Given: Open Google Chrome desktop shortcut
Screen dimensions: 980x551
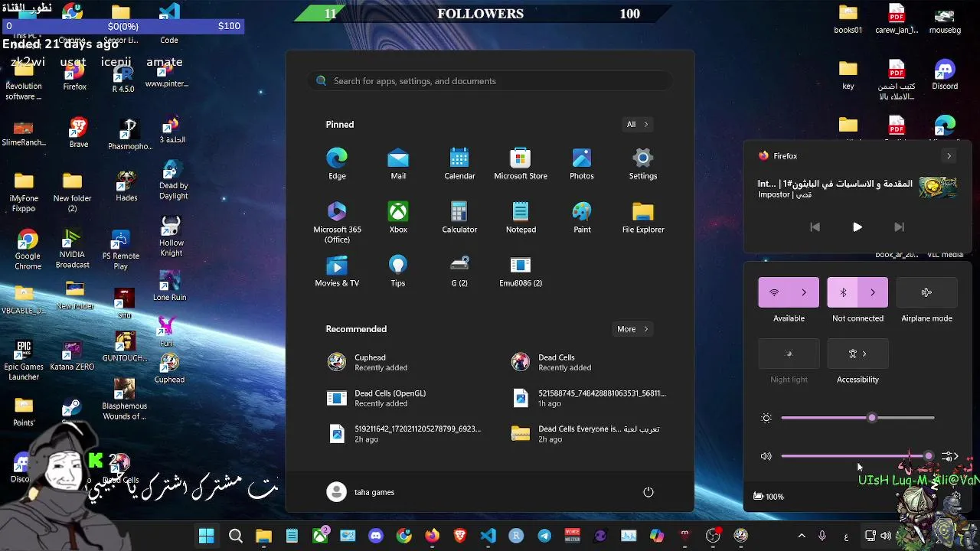Looking at the screenshot, I should [x=28, y=250].
